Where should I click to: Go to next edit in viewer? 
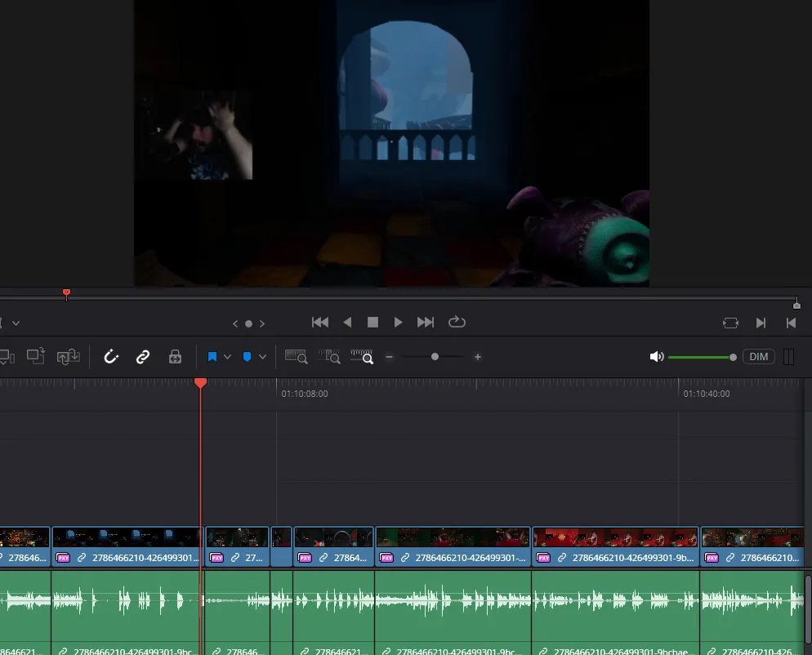761,323
